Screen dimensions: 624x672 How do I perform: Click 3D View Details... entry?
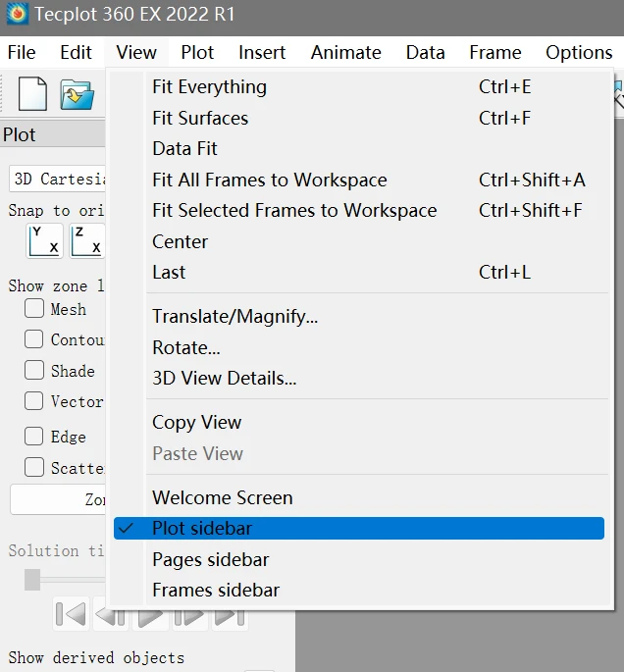tap(224, 378)
